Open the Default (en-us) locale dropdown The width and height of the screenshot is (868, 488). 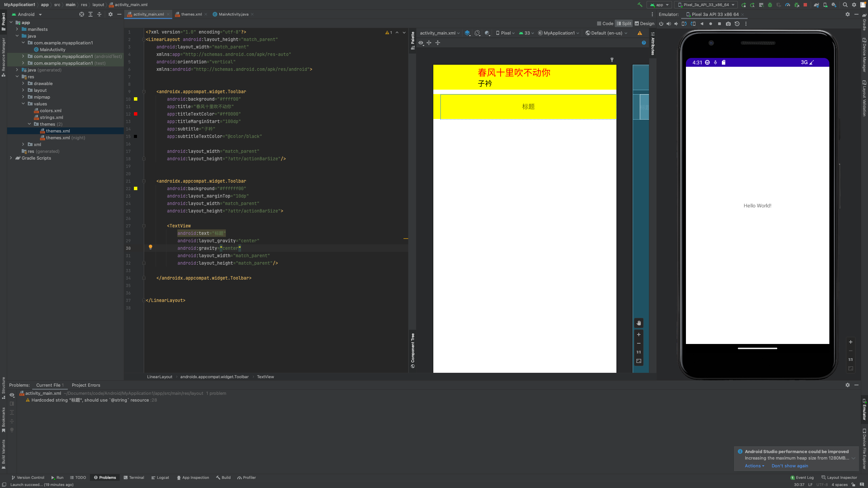point(606,33)
